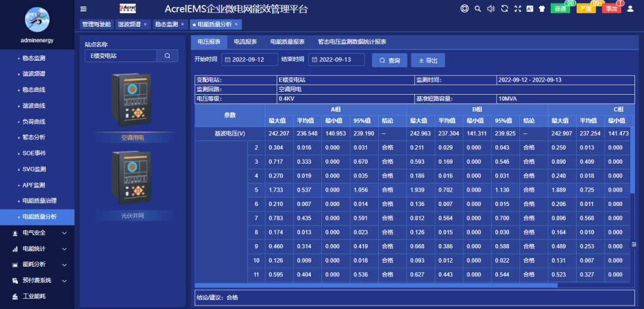644x309 pixels.
Task: Click the Acrel logo
Action: pyautogui.click(x=128, y=8)
